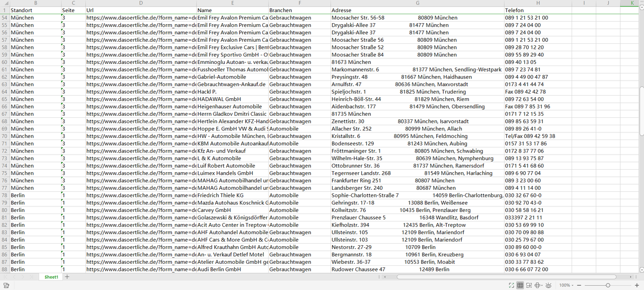The width and height of the screenshot is (644, 290).
Task: Open Page Break Preview icon
Action: 529,285
